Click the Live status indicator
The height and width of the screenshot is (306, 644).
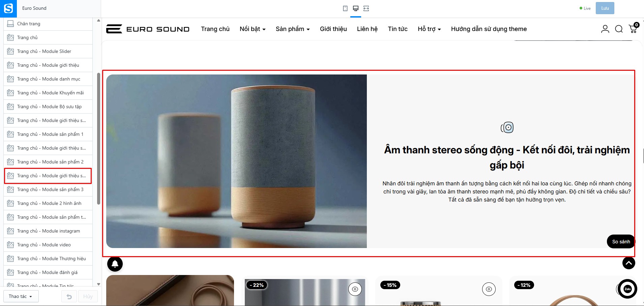point(585,8)
